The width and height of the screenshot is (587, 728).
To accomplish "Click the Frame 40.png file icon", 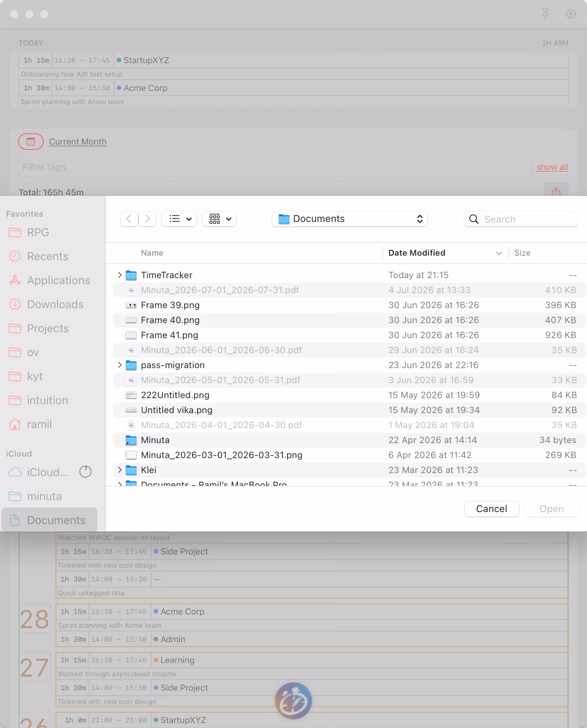I will (x=131, y=320).
